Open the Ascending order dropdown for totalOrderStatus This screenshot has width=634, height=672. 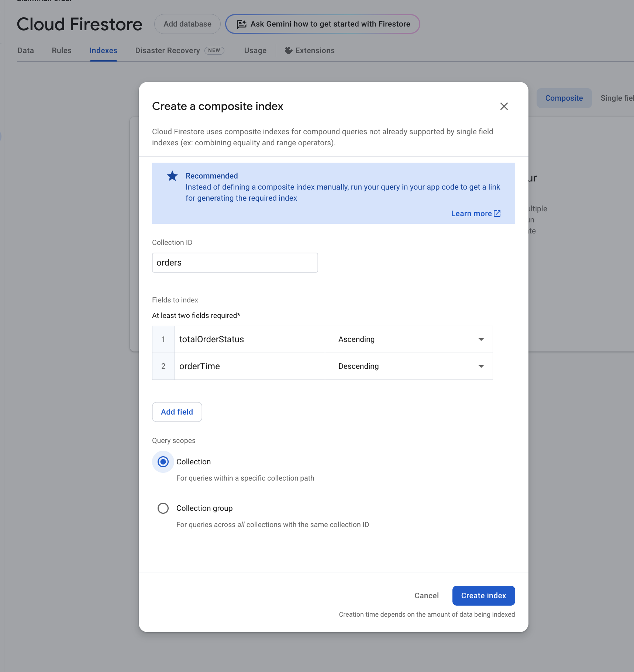(x=409, y=339)
